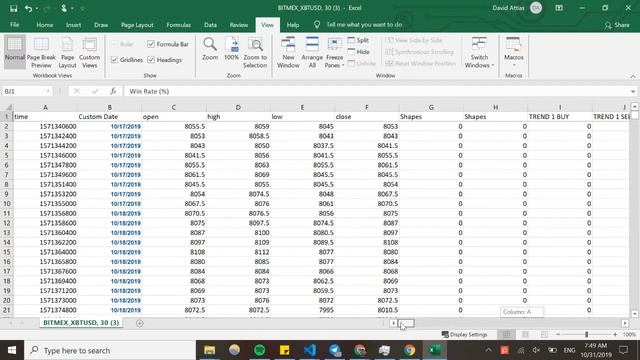Viewport: 640px width, 360px height.
Task: Click the formula bar containing Win Rate (%)
Action: (377, 91)
